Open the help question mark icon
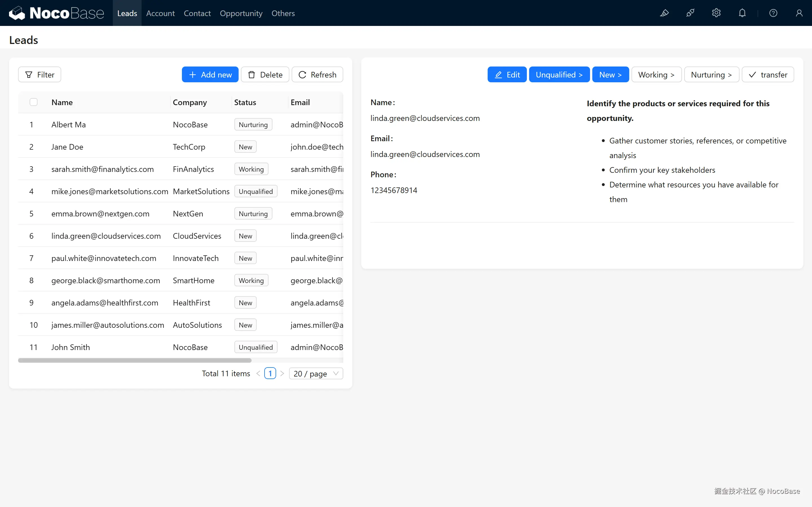The height and width of the screenshot is (507, 812). 773,13
